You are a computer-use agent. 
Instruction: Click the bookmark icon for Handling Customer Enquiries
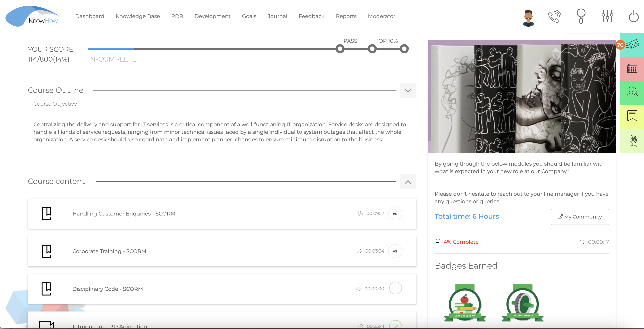click(46, 213)
